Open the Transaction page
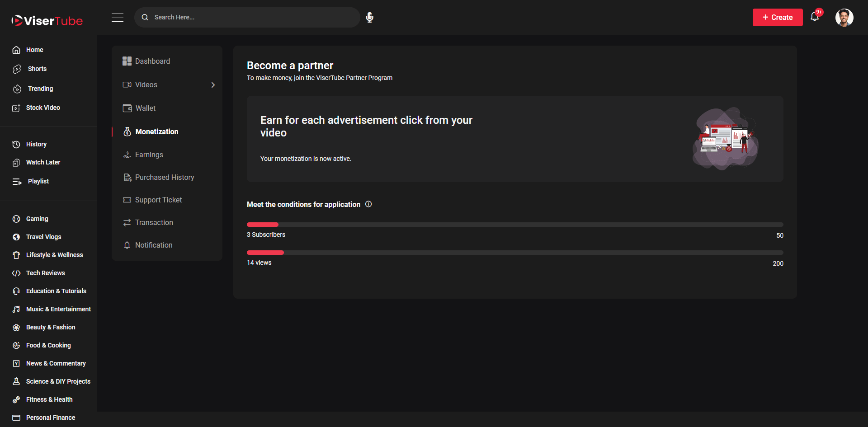This screenshot has width=868, height=427. point(154,222)
